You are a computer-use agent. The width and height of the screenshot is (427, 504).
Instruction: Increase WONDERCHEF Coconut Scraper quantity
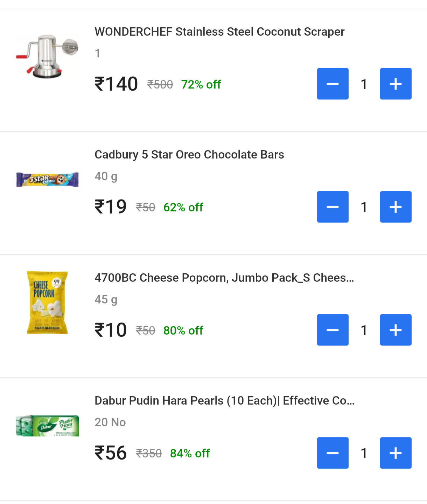coord(395,84)
